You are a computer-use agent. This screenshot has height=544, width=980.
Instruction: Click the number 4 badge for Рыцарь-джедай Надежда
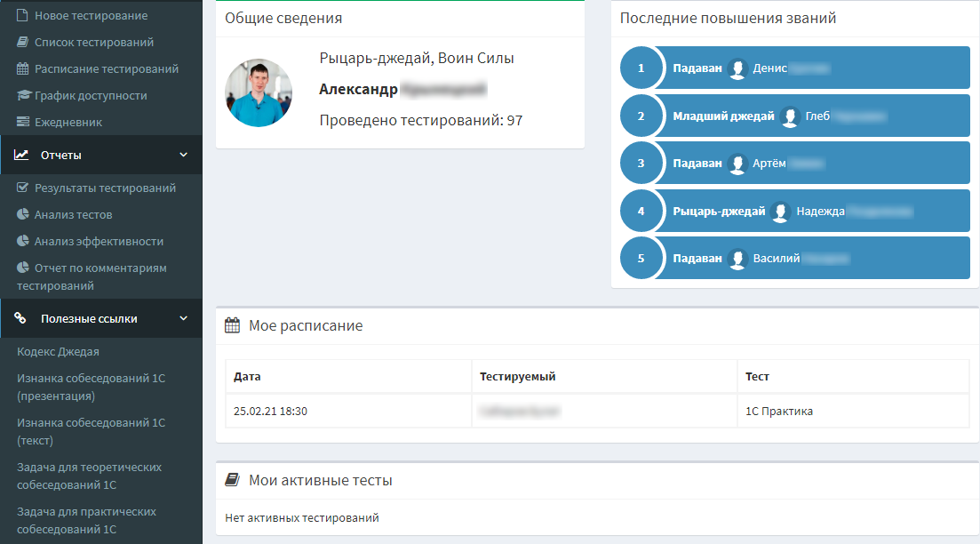point(641,212)
